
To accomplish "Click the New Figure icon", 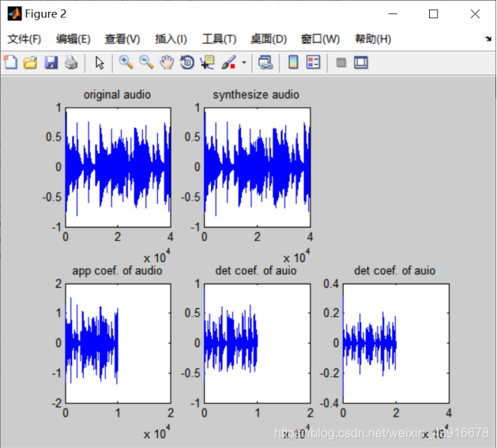I will (10, 62).
